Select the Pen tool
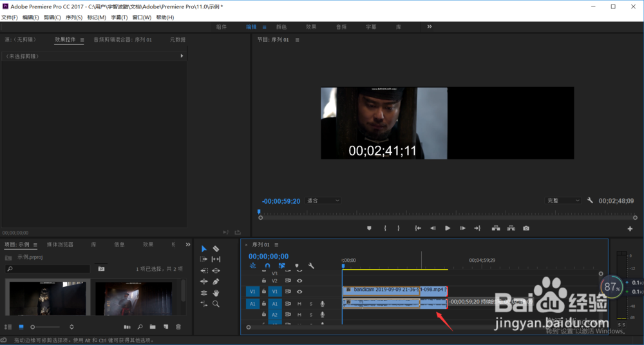The width and height of the screenshot is (644, 345). [216, 282]
